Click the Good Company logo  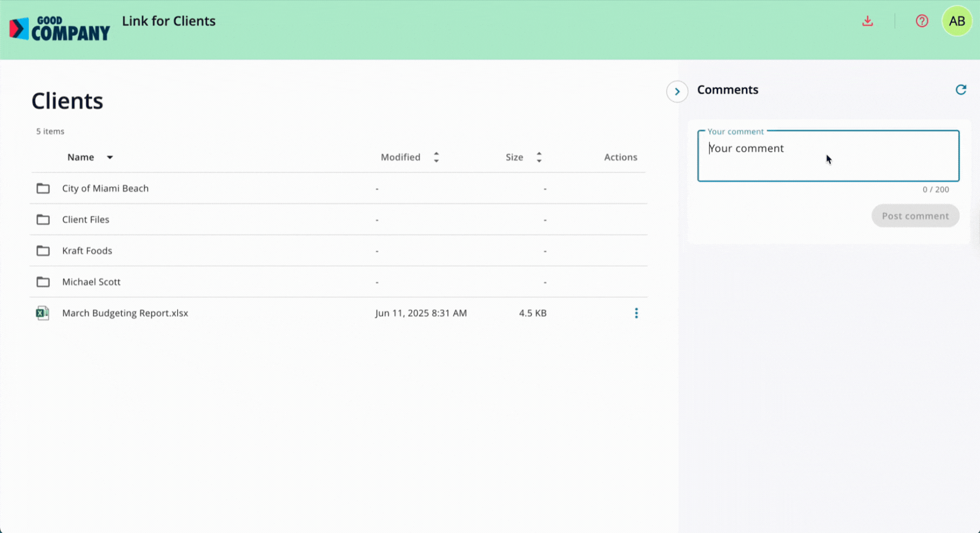[x=59, y=27]
